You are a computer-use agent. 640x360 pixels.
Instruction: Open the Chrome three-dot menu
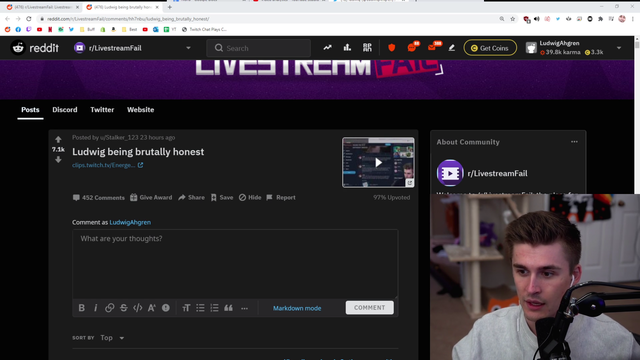tap(633, 19)
